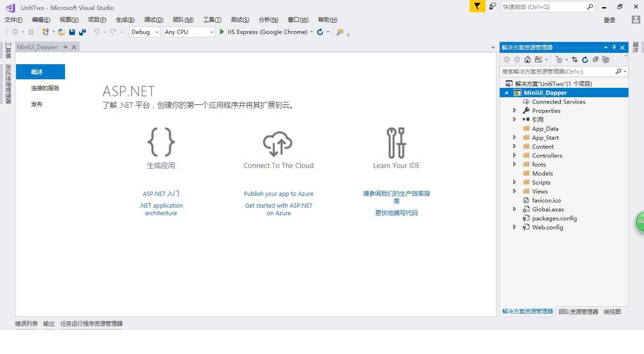The height and width of the screenshot is (354, 644).
Task: Click the Solution/Folder view switch icon
Action: tap(538, 59)
